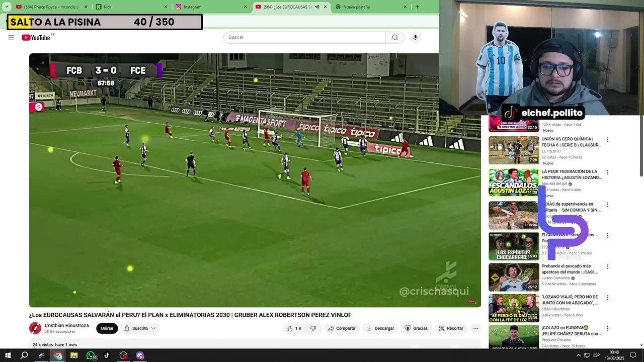This screenshot has width=644, height=362.
Task: Open options for supervivencia en solitario video
Action: point(607,205)
